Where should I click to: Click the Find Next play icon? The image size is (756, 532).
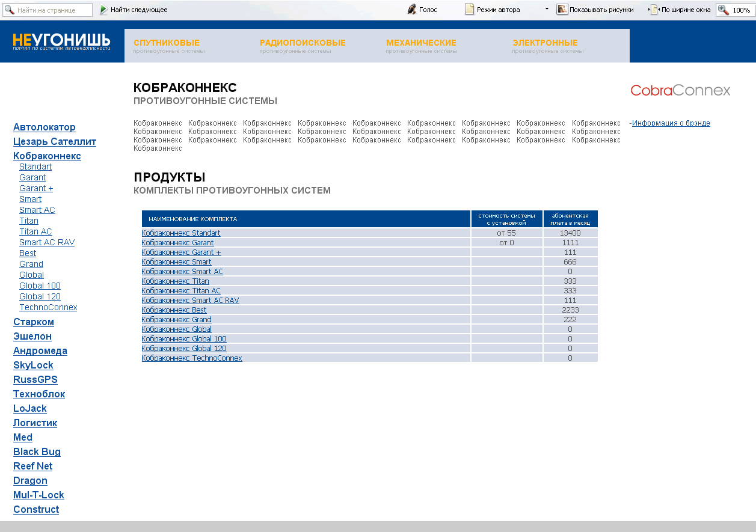click(x=103, y=10)
